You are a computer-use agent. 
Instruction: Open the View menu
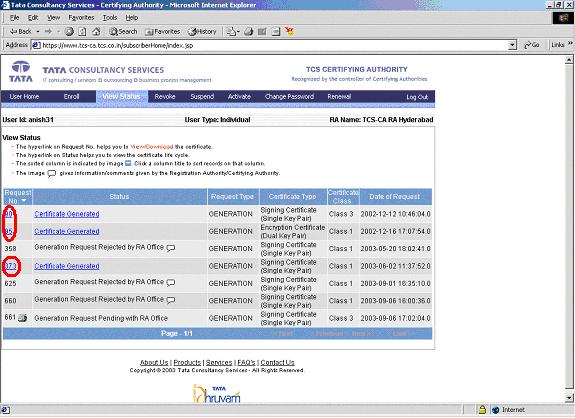coord(54,17)
